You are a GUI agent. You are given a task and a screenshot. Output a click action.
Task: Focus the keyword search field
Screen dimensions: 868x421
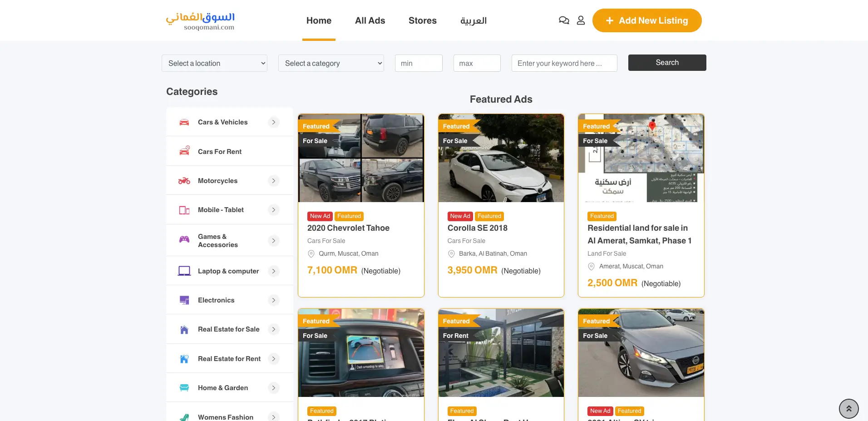[564, 63]
